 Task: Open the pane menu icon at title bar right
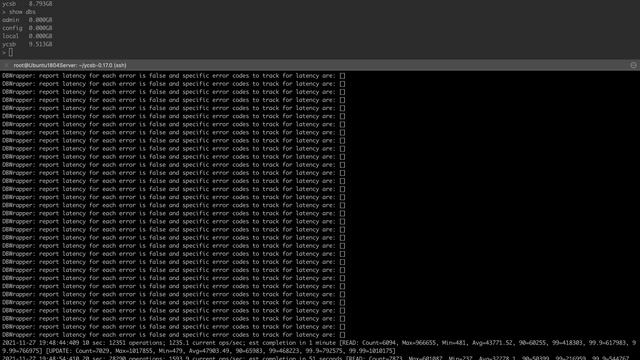(633, 65)
